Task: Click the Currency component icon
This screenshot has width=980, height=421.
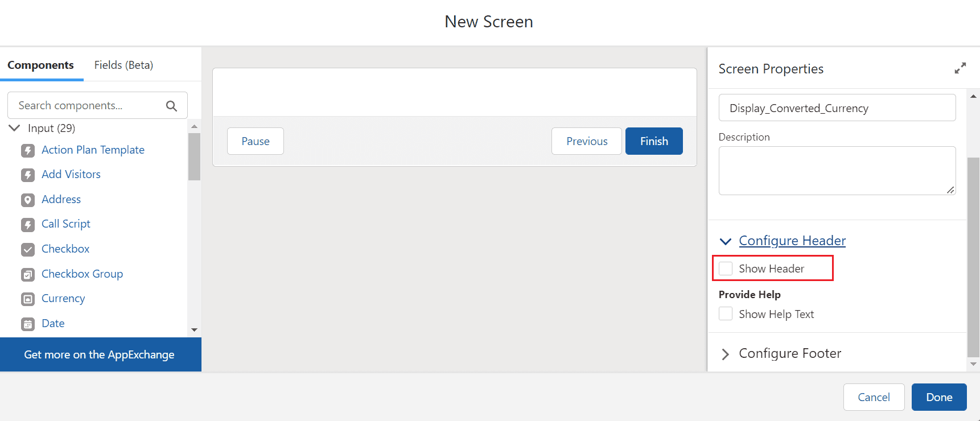Action: [x=28, y=299]
